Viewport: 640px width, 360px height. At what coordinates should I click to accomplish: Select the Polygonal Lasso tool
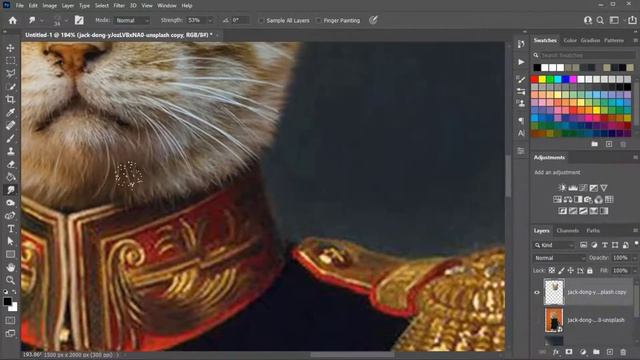click(10, 73)
